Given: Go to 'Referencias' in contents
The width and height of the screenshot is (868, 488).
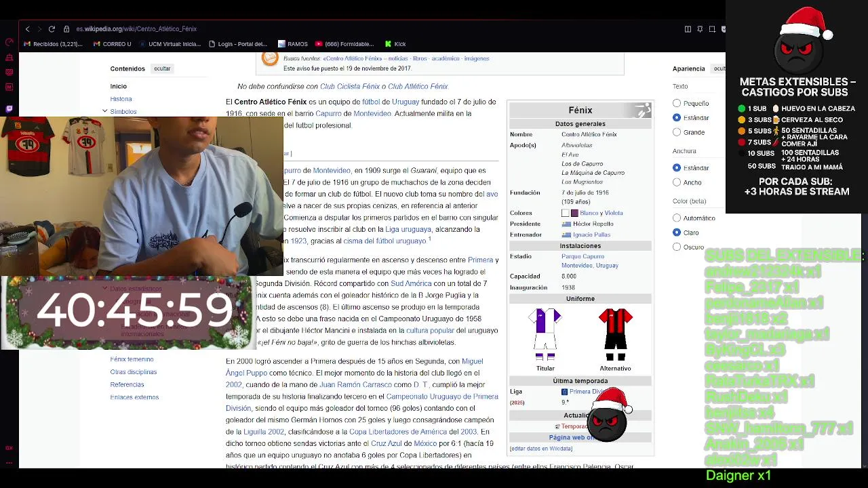Looking at the screenshot, I should tap(127, 384).
